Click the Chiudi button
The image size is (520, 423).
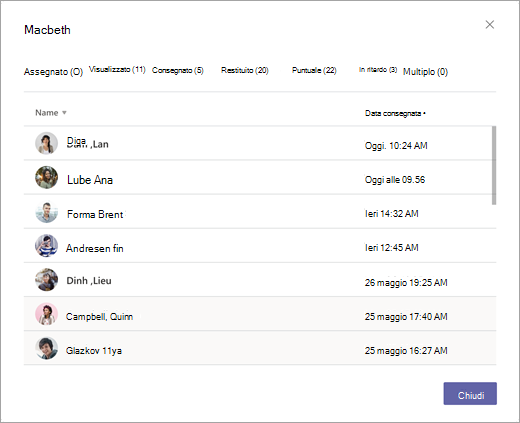coord(470,394)
